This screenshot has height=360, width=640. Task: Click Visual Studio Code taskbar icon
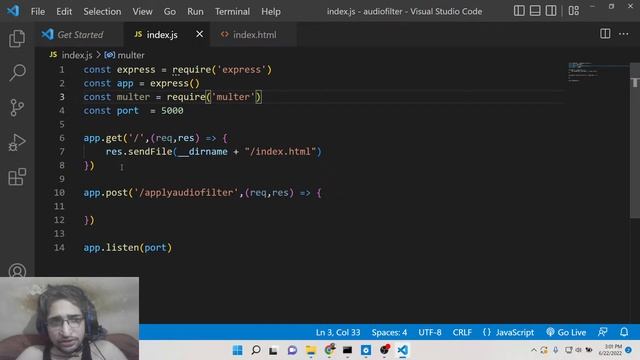click(x=402, y=350)
